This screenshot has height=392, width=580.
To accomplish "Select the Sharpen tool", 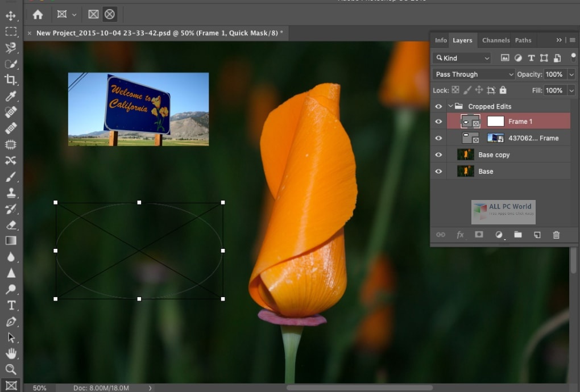I will pyautogui.click(x=11, y=273).
